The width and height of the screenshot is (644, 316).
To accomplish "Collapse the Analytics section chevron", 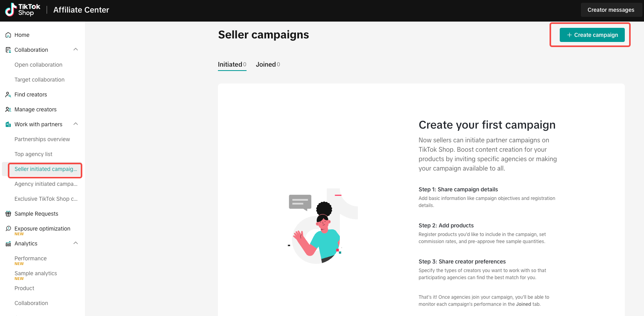I will click(x=76, y=243).
